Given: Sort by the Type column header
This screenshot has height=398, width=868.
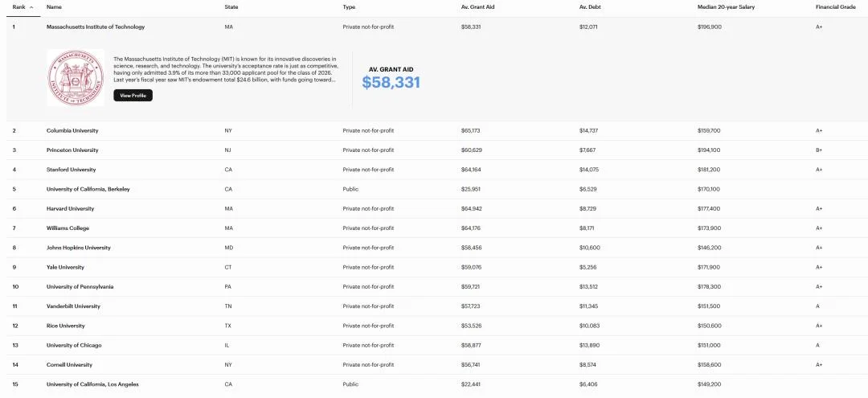Looking at the screenshot, I should coord(349,7).
